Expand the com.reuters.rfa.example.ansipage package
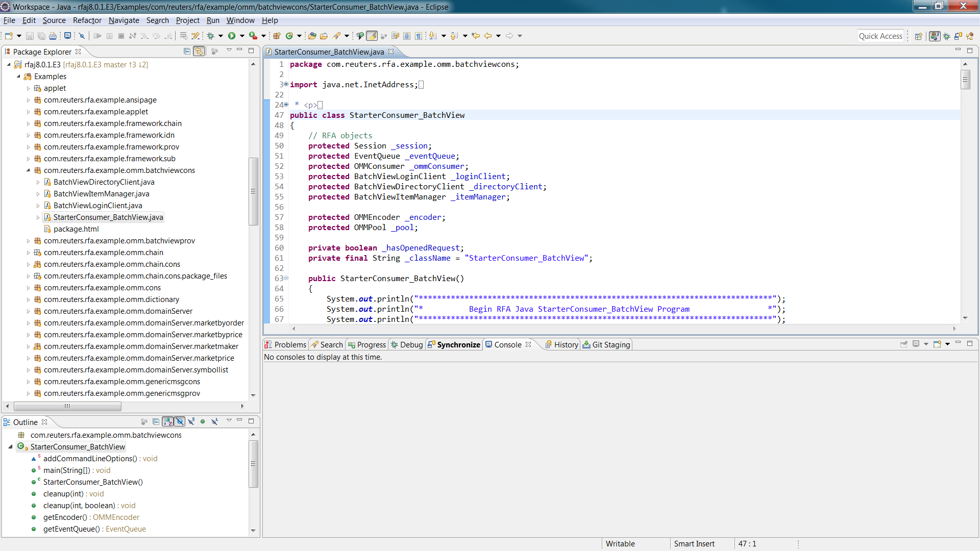 point(29,100)
